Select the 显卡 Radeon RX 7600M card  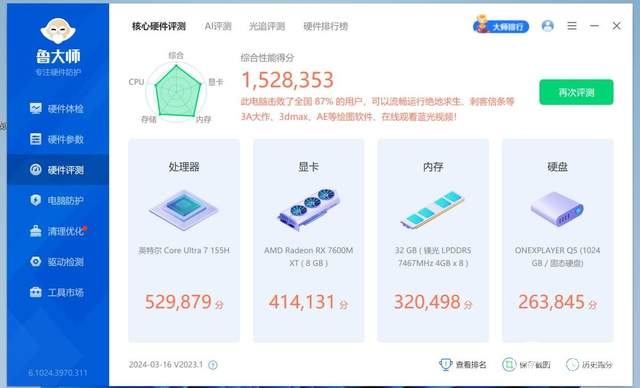309,240
